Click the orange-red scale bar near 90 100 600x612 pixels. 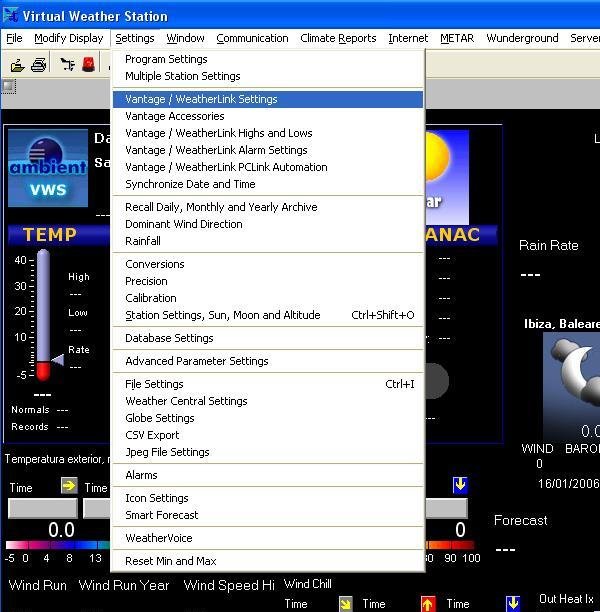click(451, 545)
